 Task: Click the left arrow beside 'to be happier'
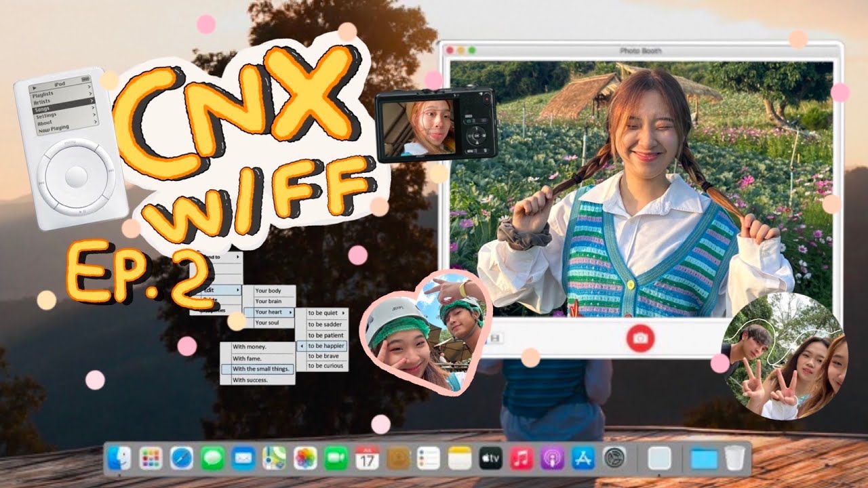tap(302, 346)
